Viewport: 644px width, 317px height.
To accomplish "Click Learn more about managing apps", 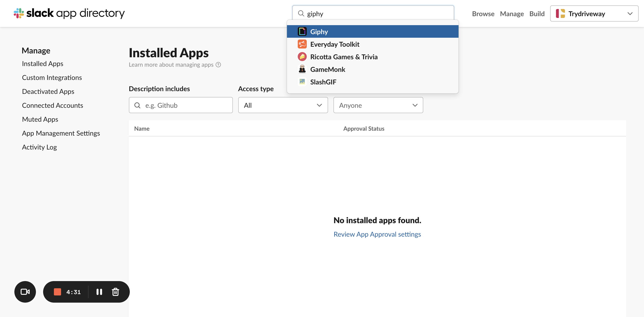I will (x=171, y=65).
